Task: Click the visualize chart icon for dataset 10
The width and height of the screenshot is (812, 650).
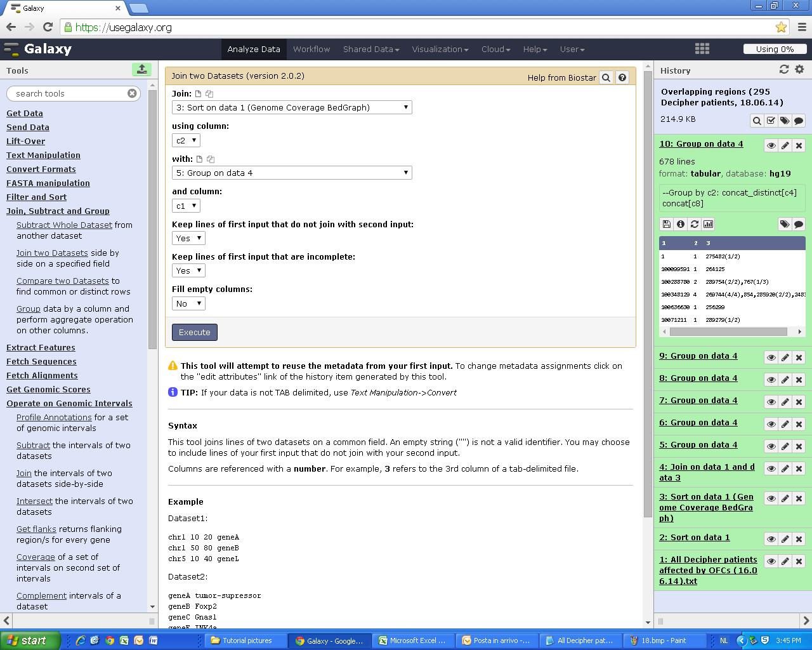Action: pyautogui.click(x=708, y=224)
